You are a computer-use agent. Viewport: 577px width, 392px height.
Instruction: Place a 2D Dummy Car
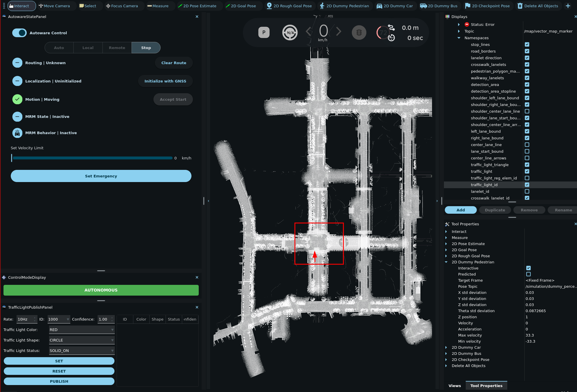pos(395,6)
